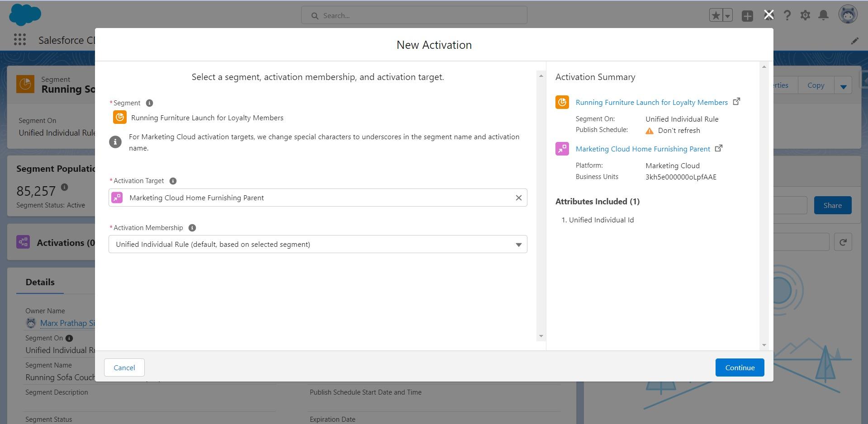This screenshot has width=868, height=424.
Task: Open the App Launcher dots grid
Action: (19, 40)
